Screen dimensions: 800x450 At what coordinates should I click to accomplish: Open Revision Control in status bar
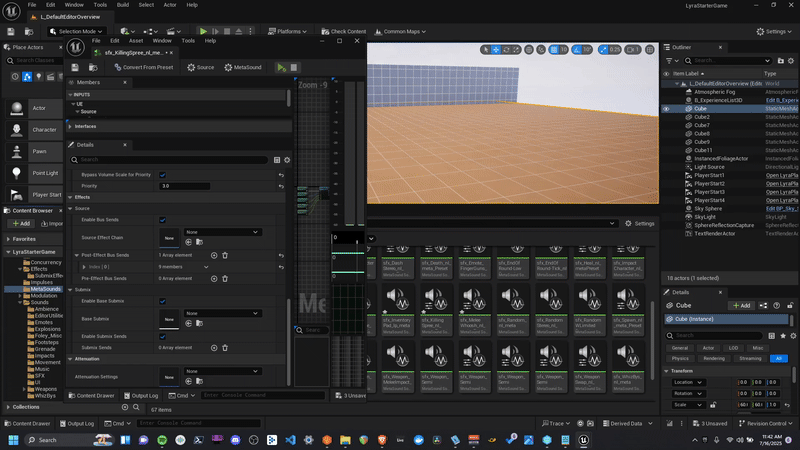click(765, 423)
